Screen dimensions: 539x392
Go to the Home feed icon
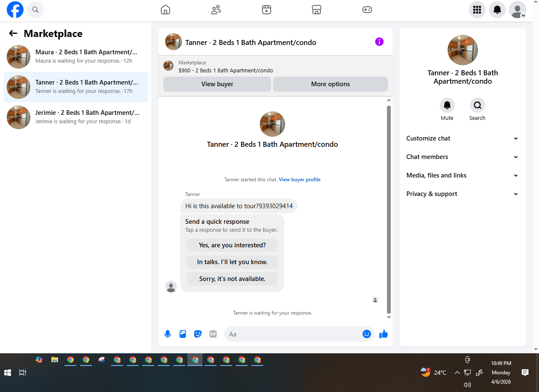(x=165, y=10)
